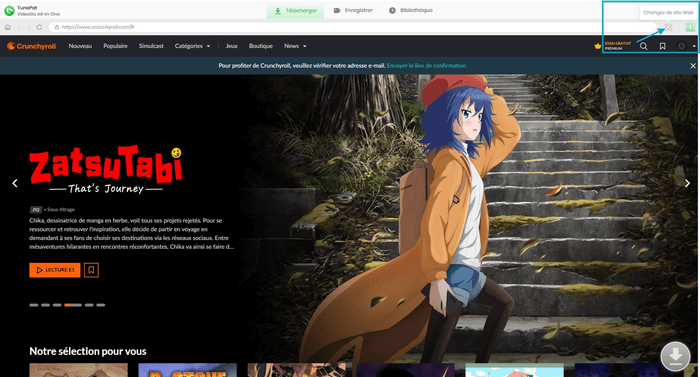Open the Populaire menu item
The height and width of the screenshot is (377, 700).
[x=115, y=46]
